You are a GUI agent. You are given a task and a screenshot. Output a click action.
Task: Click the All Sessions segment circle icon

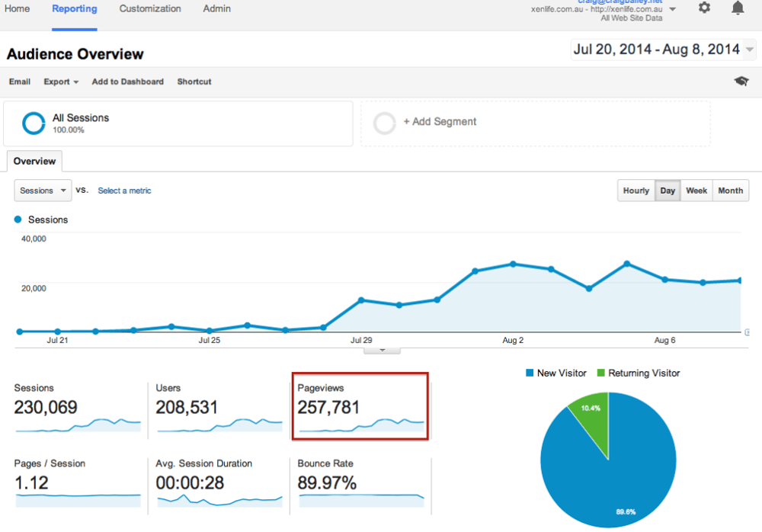pos(32,123)
